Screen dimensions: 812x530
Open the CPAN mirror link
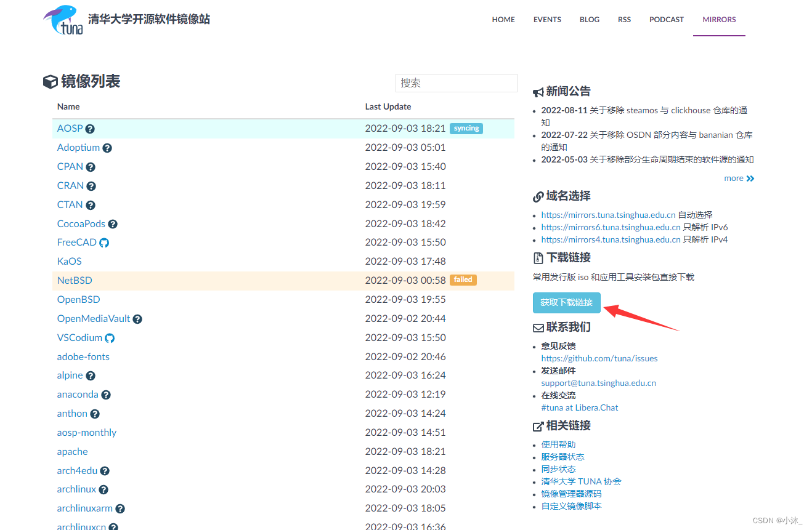(x=70, y=167)
